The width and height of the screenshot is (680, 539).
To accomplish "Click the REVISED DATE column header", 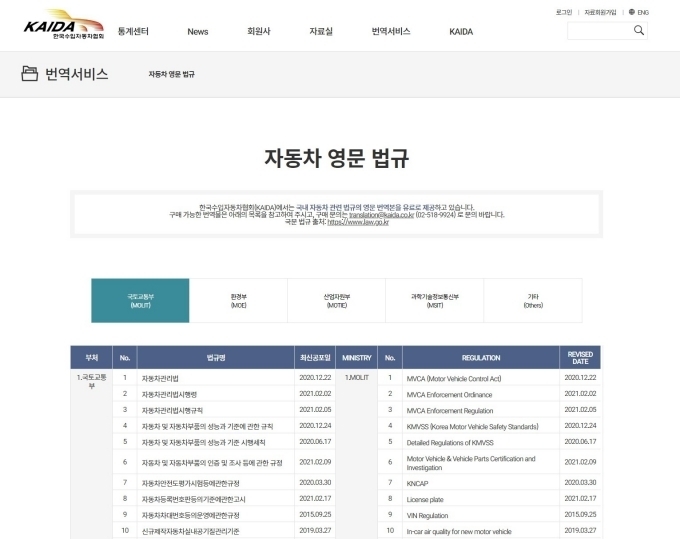I will (x=580, y=358).
